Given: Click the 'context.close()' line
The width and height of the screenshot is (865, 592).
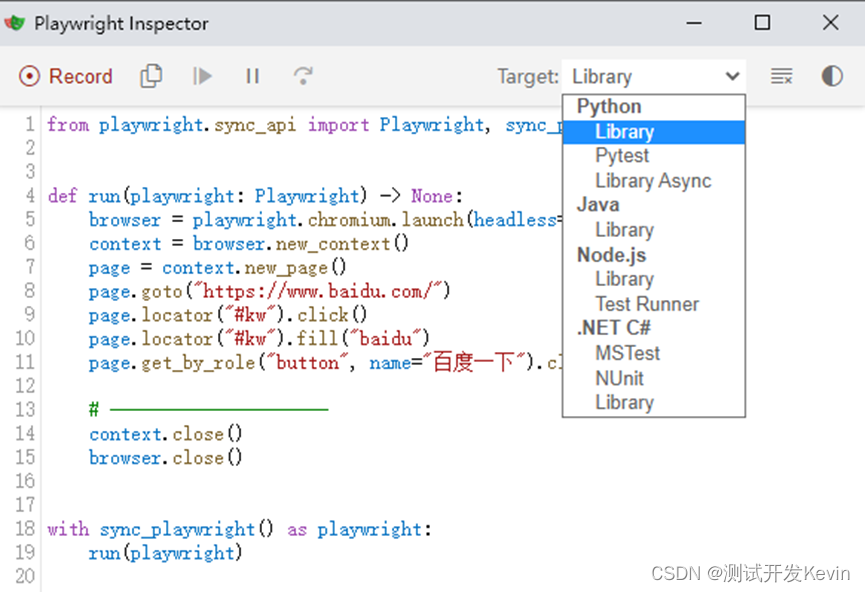Looking at the screenshot, I should (x=165, y=434).
